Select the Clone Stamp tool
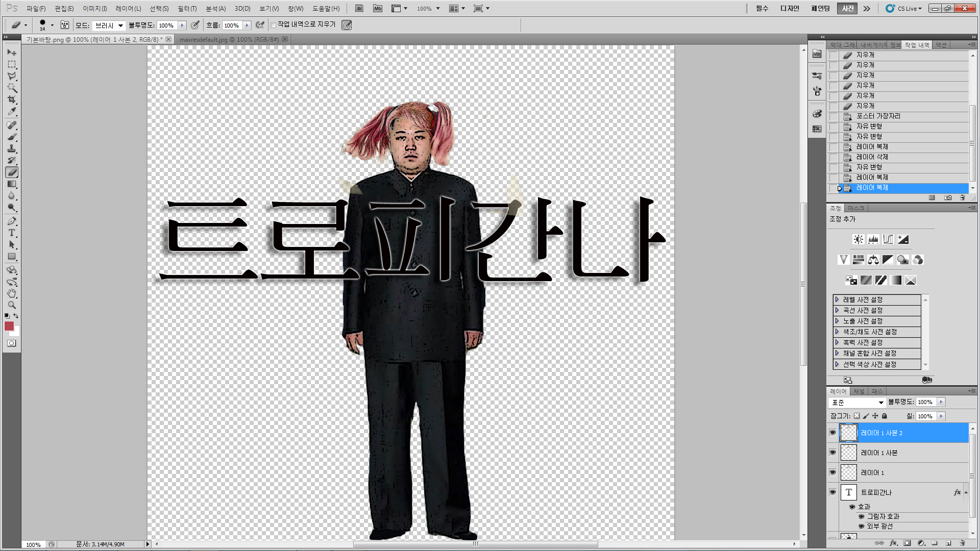This screenshot has height=551, width=980. coord(12,148)
